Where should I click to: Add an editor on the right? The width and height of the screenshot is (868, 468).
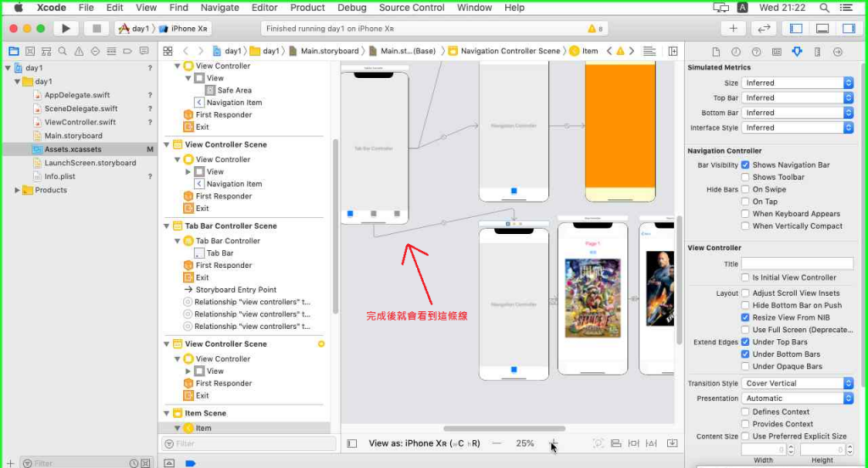[x=672, y=51]
